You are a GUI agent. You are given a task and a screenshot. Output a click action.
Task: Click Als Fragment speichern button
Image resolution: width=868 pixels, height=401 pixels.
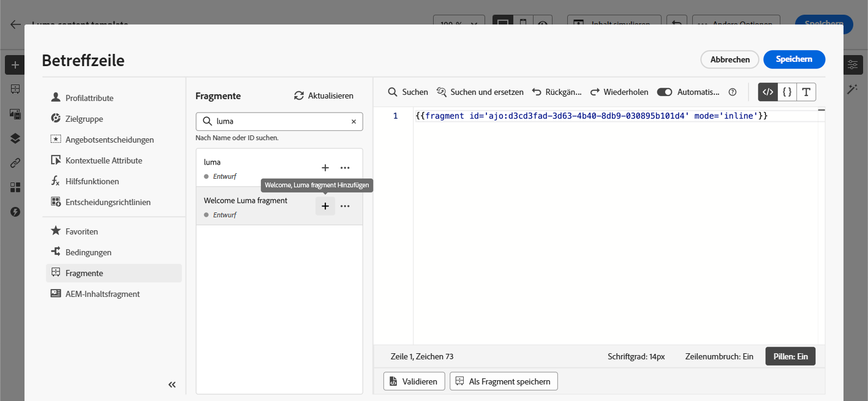pos(504,381)
